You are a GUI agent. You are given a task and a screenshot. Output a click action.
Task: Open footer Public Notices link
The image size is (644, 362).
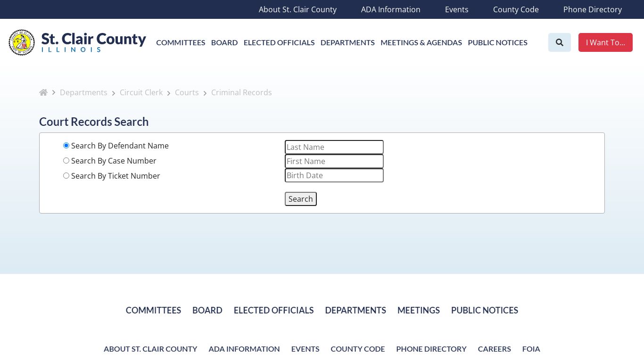[x=485, y=310]
